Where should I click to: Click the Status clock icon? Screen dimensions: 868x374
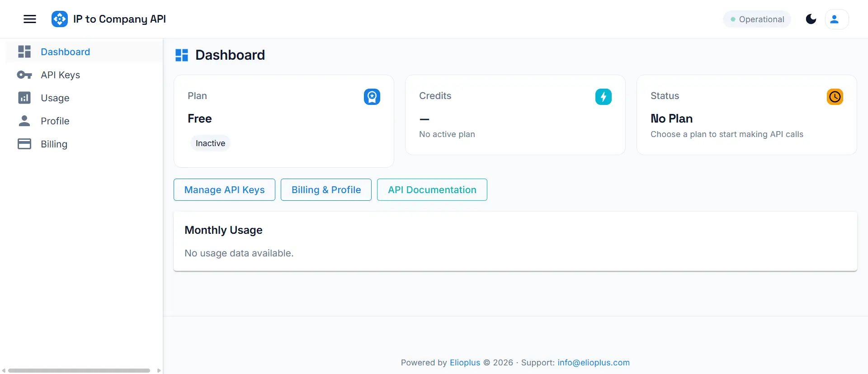coord(835,97)
